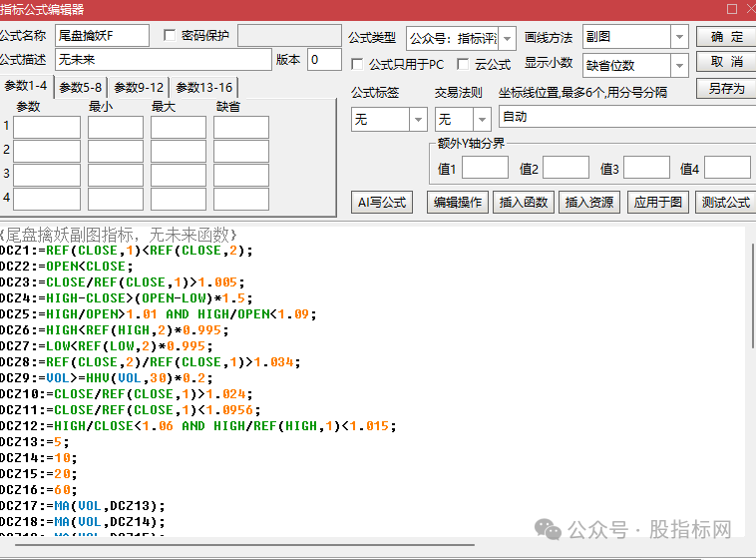
Task: Expand the 画线方法 副图 dropdown
Action: tap(679, 37)
